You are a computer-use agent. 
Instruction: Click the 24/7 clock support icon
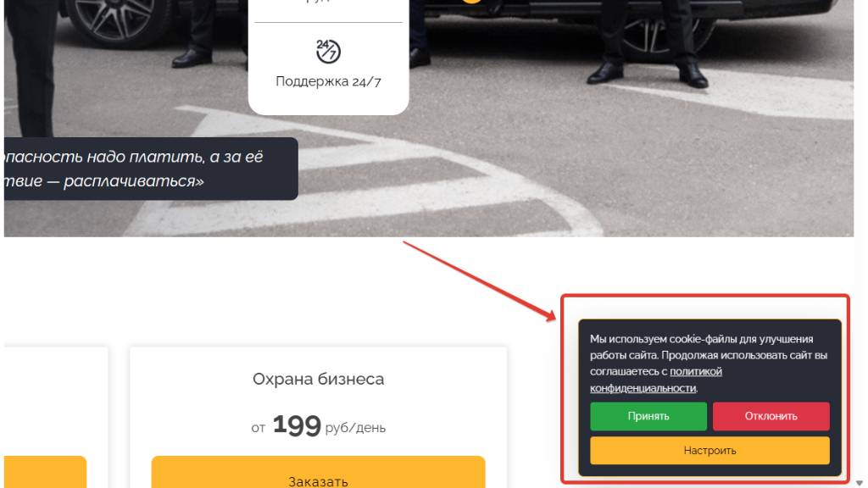click(328, 52)
